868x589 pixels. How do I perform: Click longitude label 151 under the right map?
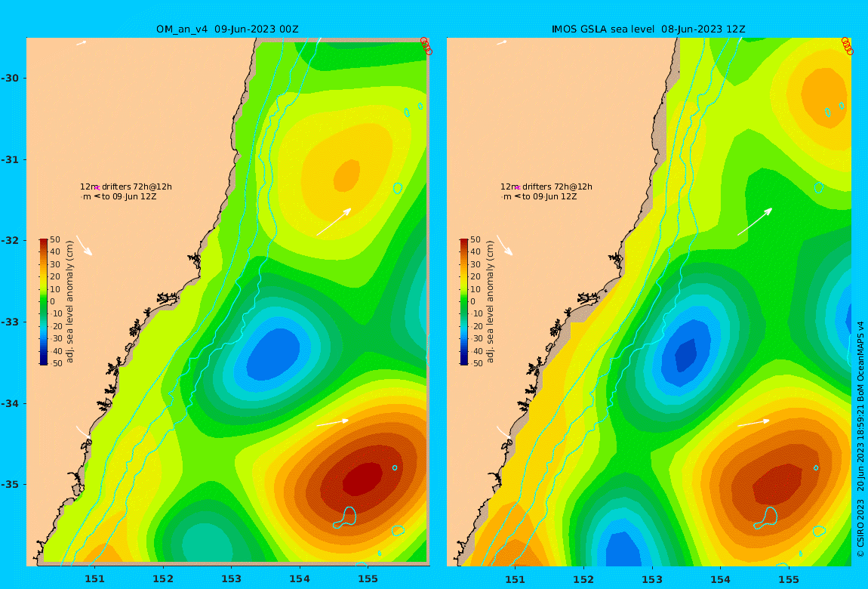(x=516, y=579)
